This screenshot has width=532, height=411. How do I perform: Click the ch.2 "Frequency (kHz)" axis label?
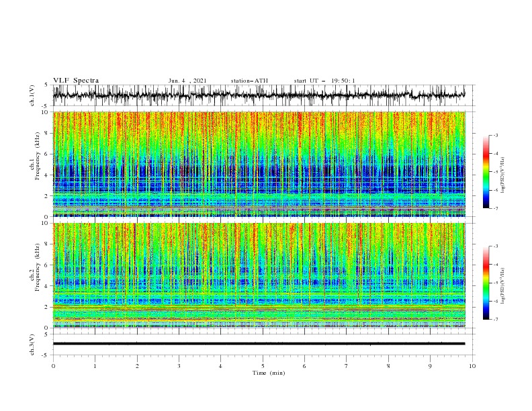[x=37, y=267]
